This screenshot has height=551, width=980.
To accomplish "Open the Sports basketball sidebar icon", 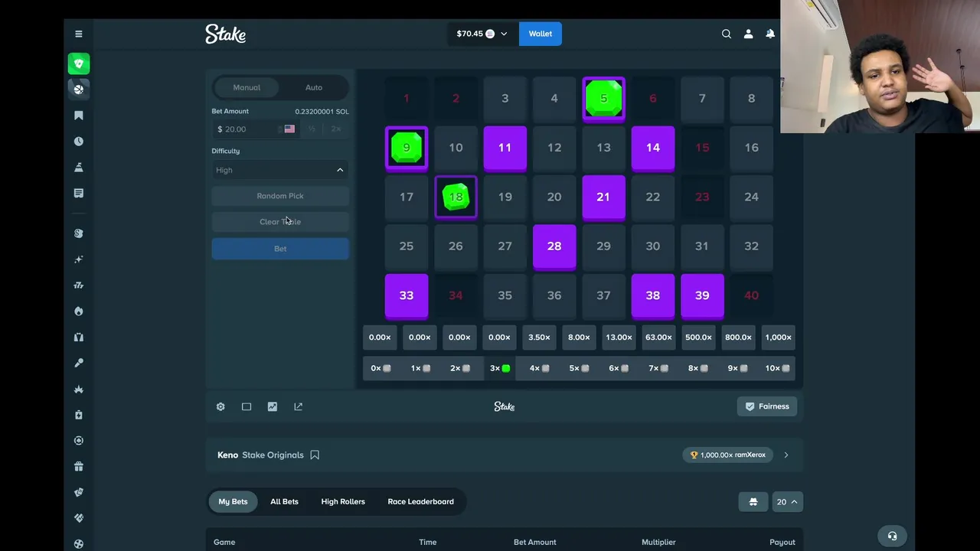I will [x=78, y=90].
